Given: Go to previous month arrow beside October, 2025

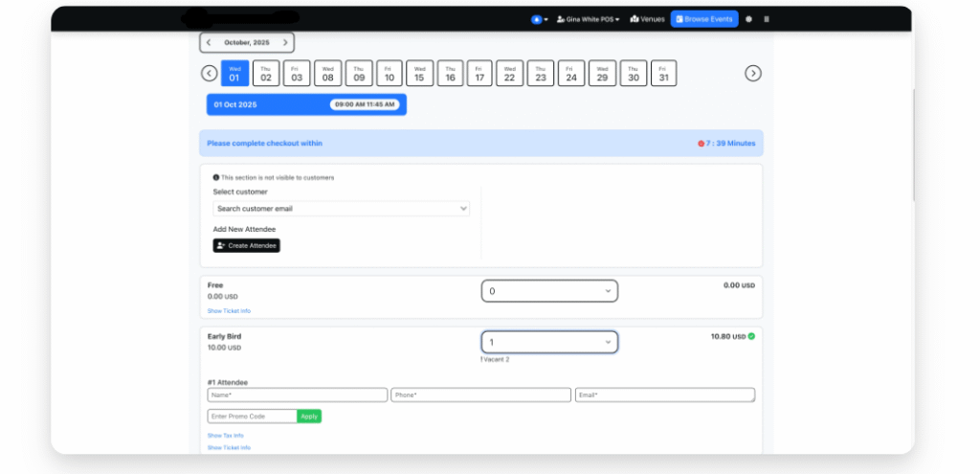Looking at the screenshot, I should [209, 43].
